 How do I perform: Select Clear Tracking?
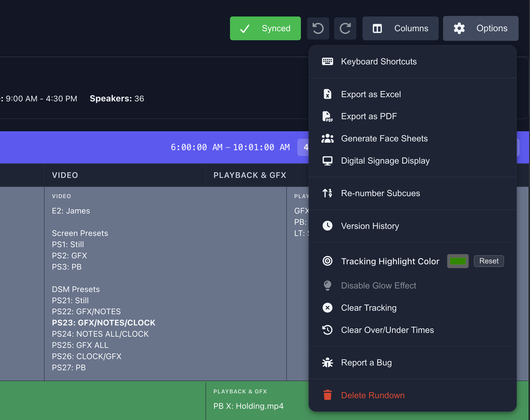click(x=412, y=308)
